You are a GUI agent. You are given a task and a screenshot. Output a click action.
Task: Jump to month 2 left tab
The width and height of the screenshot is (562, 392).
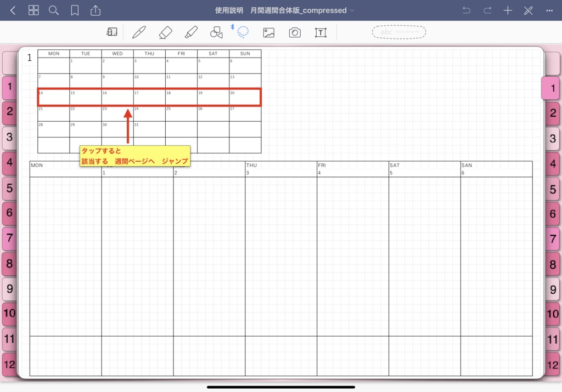pyautogui.click(x=9, y=112)
